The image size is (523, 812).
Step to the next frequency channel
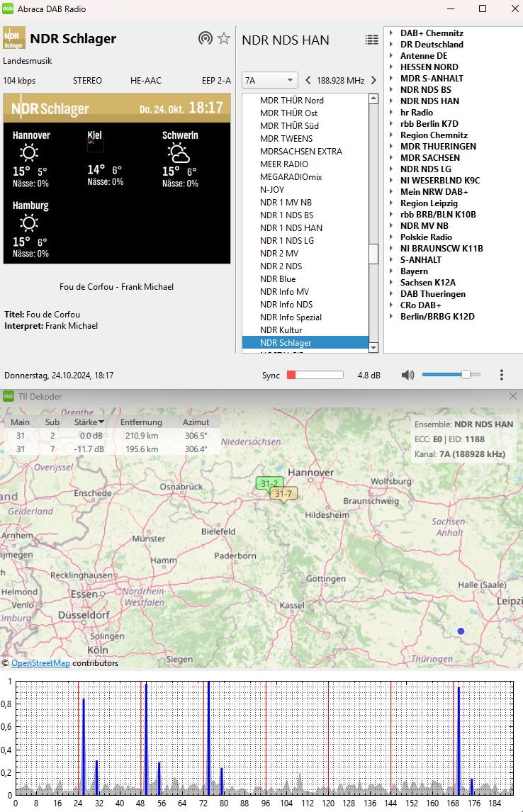(x=373, y=80)
